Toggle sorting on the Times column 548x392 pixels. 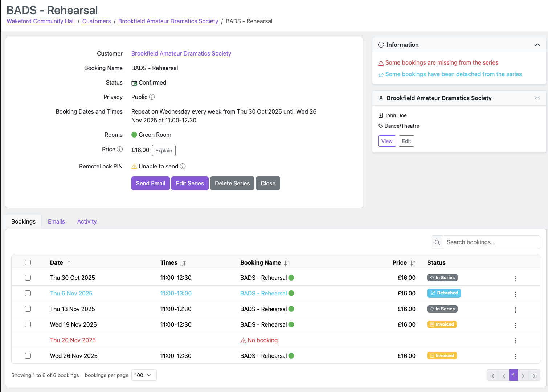coord(184,262)
